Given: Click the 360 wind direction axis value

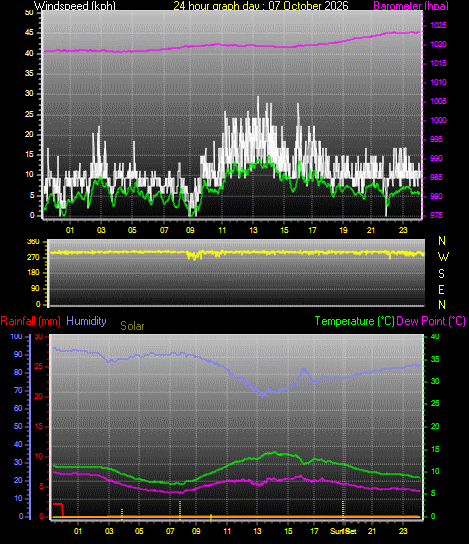Looking at the screenshot, I should [33, 241].
